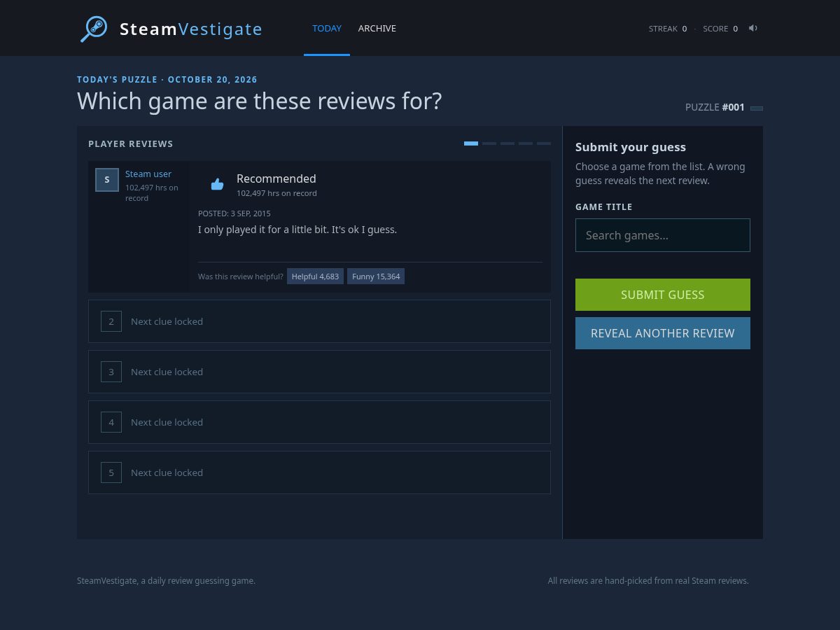
Task: Click the review text 'I only played it'
Action: [297, 230]
